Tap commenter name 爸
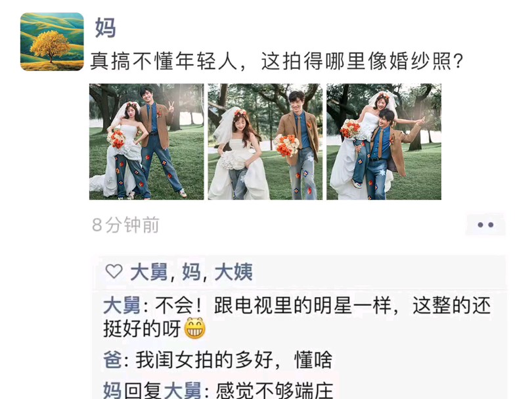532x399 pixels. click(x=113, y=360)
